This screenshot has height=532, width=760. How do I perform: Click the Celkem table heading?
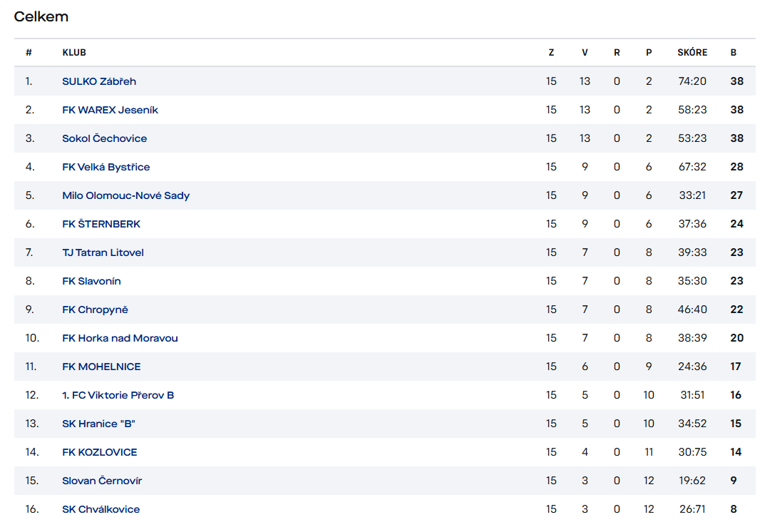point(41,16)
